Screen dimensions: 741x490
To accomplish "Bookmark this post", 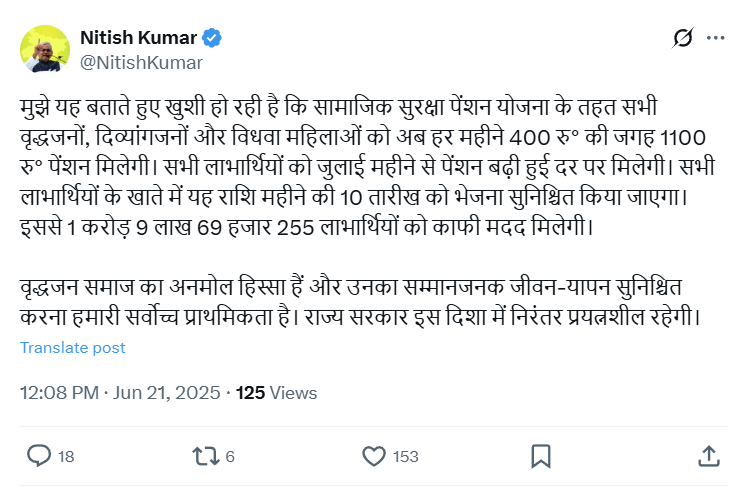I will click(541, 456).
